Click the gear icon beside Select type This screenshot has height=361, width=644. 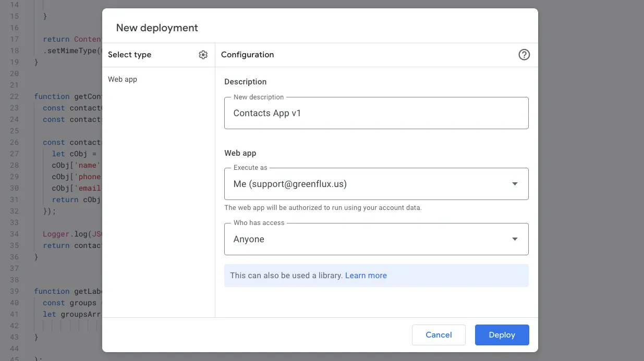[203, 55]
